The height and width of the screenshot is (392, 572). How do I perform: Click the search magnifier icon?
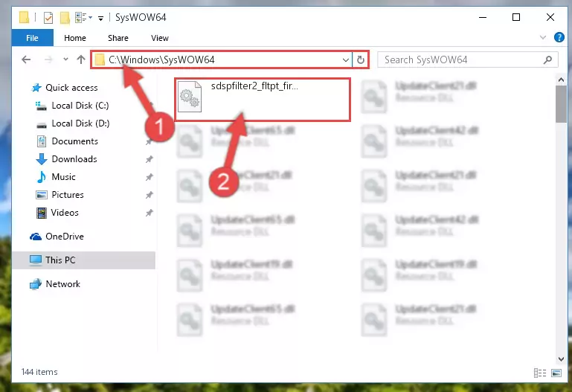pos(547,60)
